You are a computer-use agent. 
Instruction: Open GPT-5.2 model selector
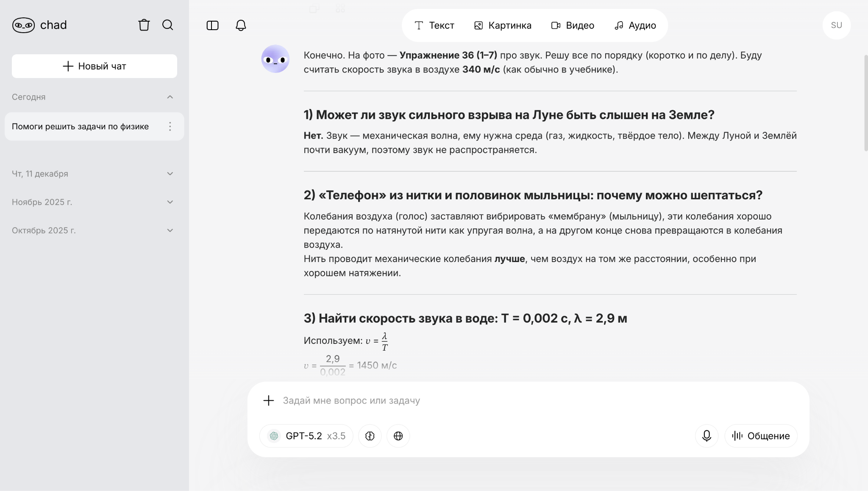click(x=306, y=436)
